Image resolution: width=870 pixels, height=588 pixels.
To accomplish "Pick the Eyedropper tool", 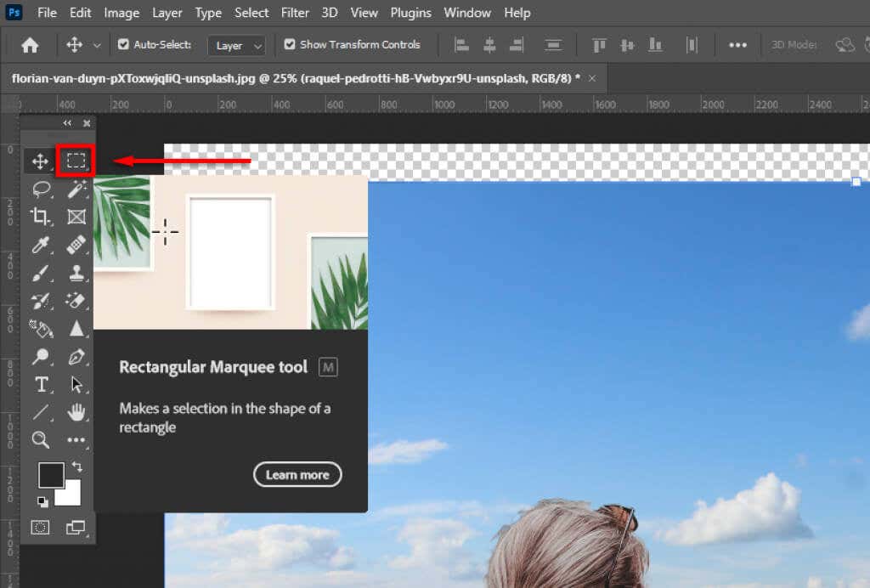I will click(41, 246).
